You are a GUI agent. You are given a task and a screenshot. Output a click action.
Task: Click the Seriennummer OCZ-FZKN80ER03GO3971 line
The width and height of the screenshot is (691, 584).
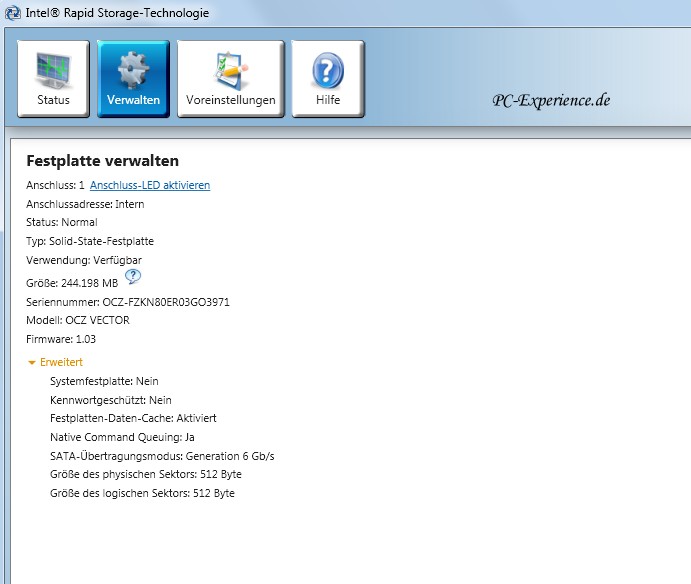coord(128,302)
